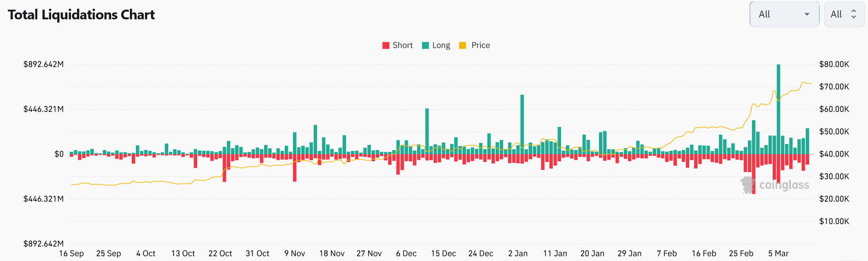Screen dimensions: 868x261
Task: Click the 5 Mar date axis label
Action: click(778, 254)
